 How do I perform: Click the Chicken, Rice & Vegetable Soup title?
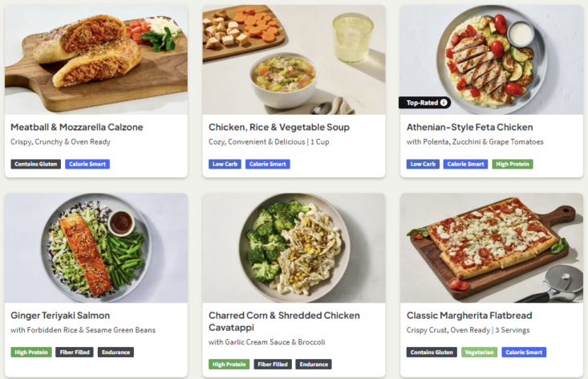click(279, 127)
